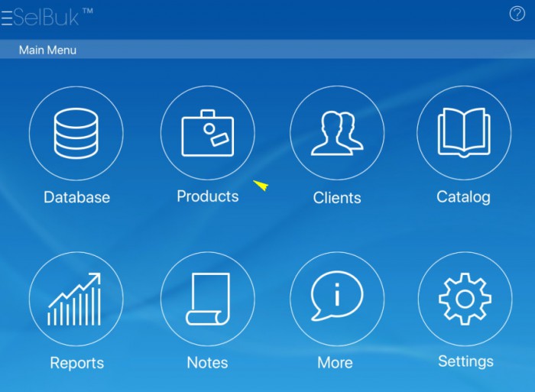
Task: Open the Notes paper scroll icon
Action: [207, 299]
